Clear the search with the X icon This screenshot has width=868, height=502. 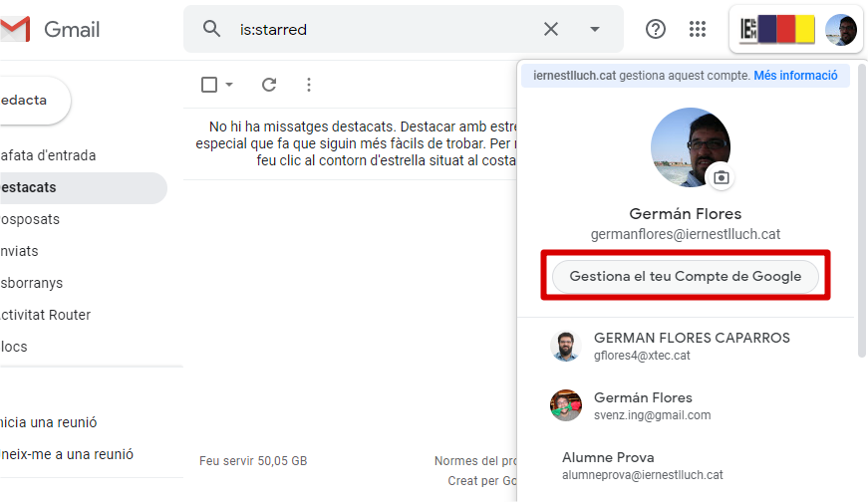coord(551,29)
